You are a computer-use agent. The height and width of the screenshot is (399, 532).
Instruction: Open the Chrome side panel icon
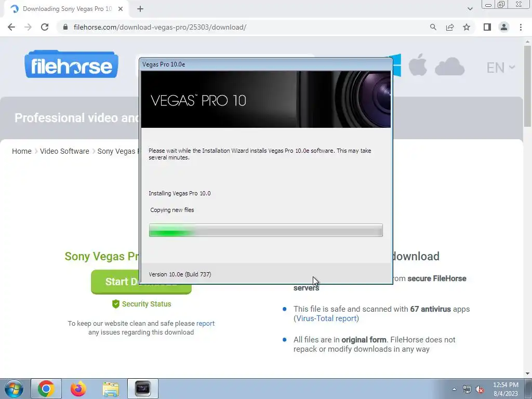(487, 27)
